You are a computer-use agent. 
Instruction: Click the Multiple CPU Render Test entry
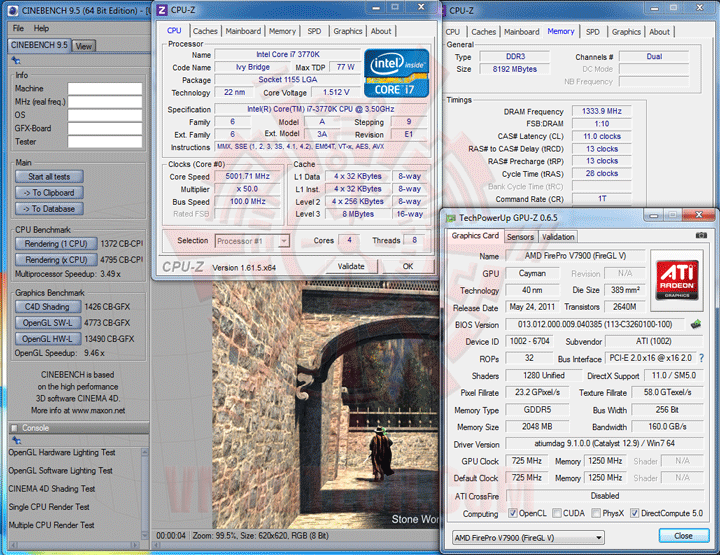51,525
